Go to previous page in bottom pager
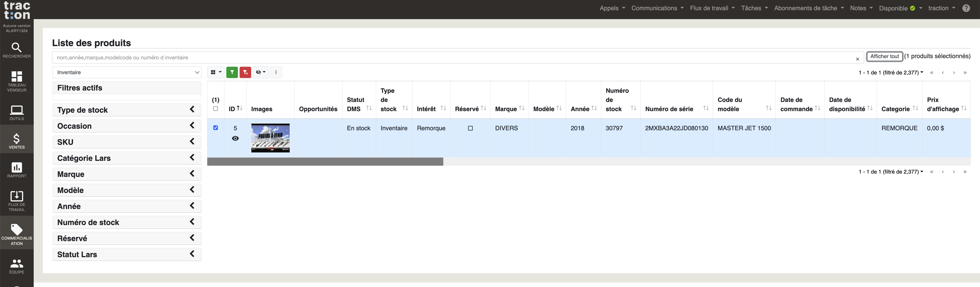This screenshot has height=287, width=980. click(943, 172)
